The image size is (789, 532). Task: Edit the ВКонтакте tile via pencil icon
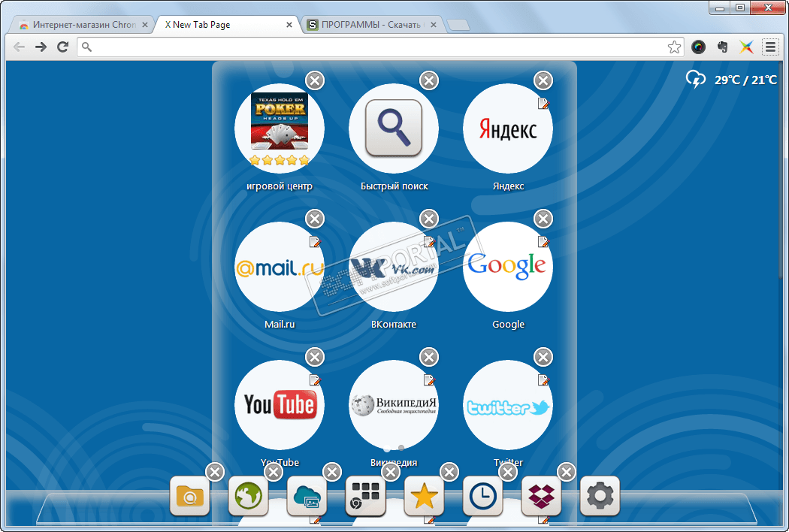pos(429,242)
